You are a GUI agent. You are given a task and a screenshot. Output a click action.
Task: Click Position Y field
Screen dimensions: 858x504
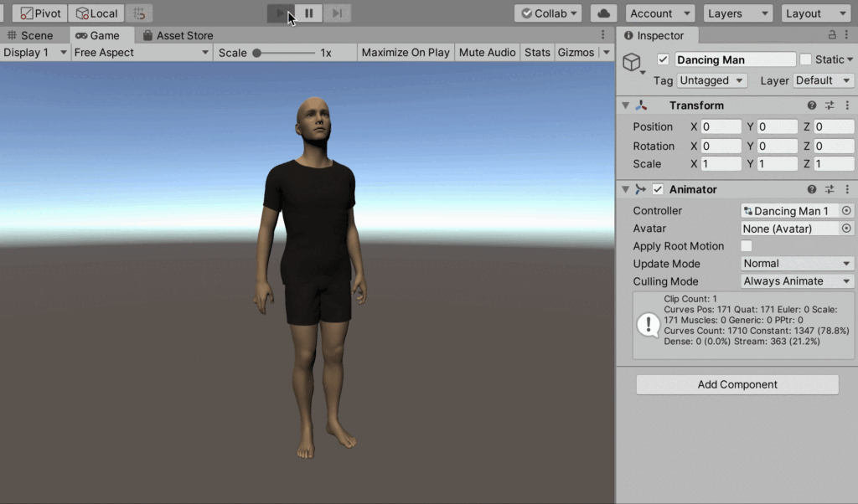coord(777,126)
